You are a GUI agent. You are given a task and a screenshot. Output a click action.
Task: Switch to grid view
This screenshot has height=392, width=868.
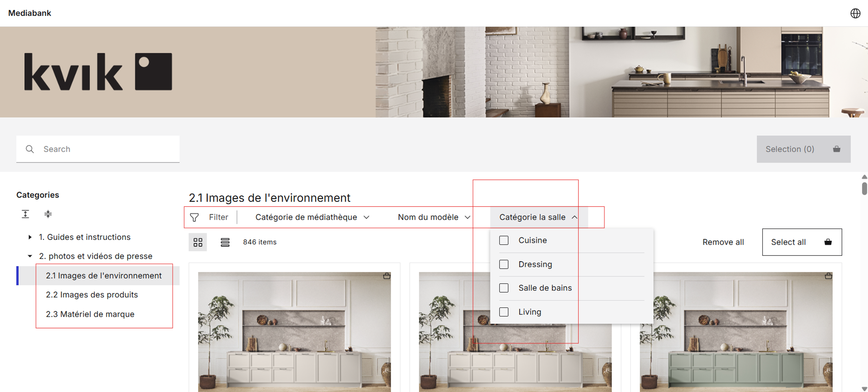(x=198, y=242)
